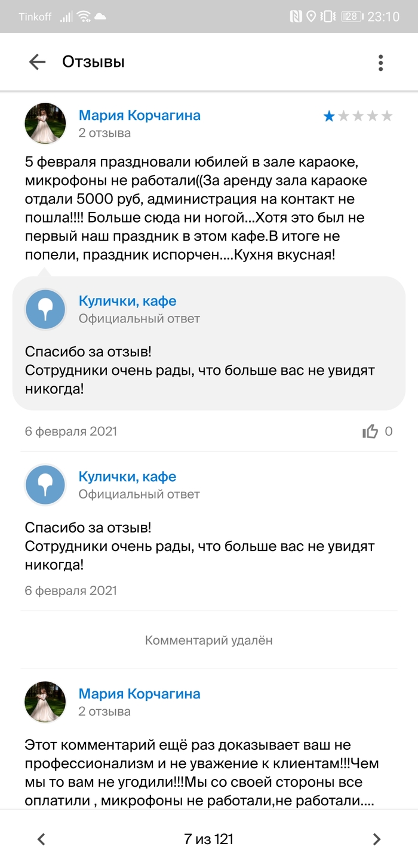Go to the previous review page arrow
This screenshot has width=418, height=868.
tap(41, 839)
